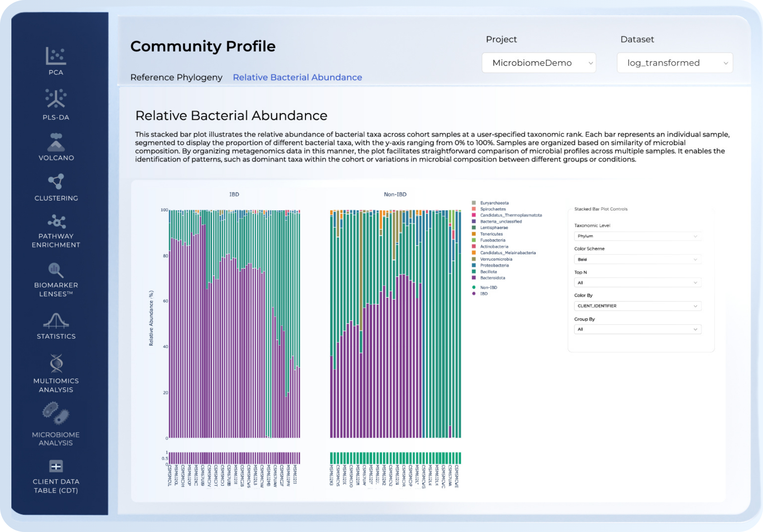Viewport: 763px width, 532px height.
Task: Open the Statistics bell-curve icon
Action: coord(56,320)
